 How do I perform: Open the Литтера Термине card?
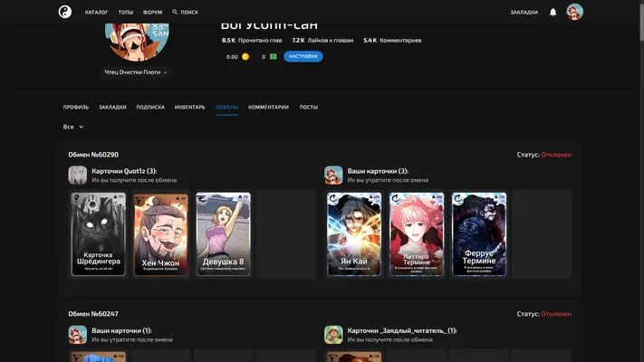(417, 234)
